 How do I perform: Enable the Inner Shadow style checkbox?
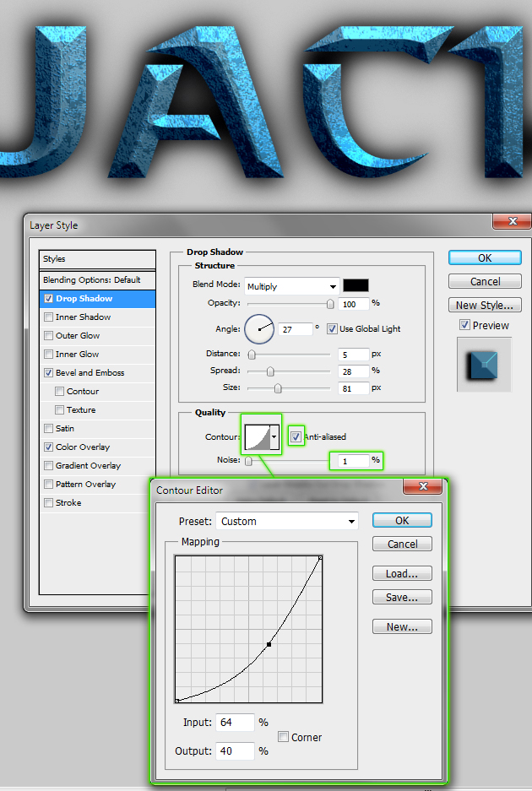(x=49, y=317)
